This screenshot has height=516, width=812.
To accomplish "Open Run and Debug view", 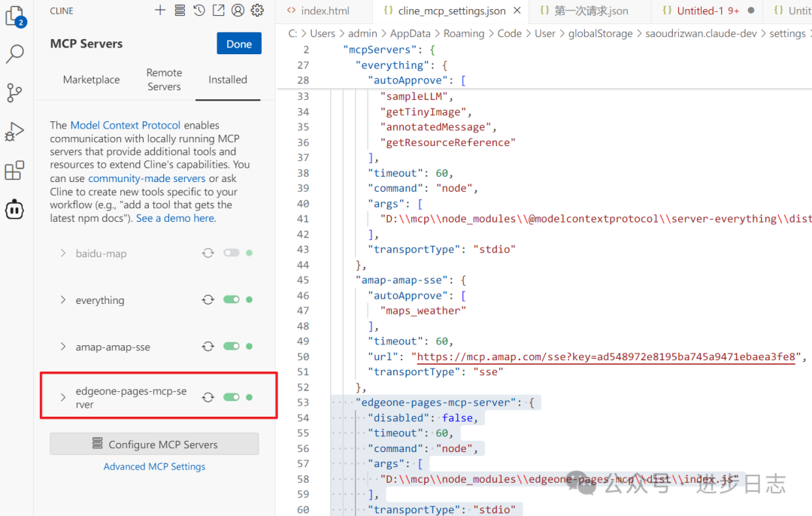I will coord(14,132).
